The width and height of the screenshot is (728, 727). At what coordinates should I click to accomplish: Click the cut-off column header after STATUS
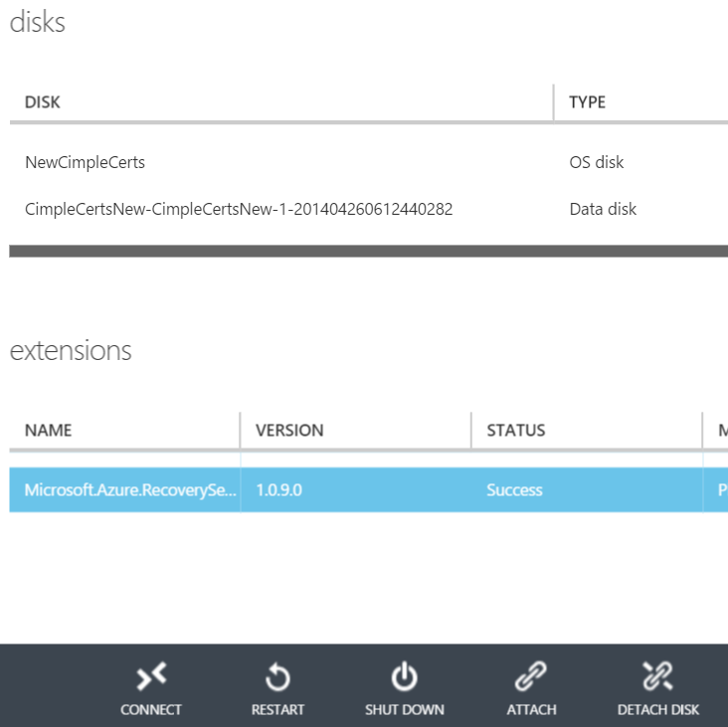coord(721,431)
